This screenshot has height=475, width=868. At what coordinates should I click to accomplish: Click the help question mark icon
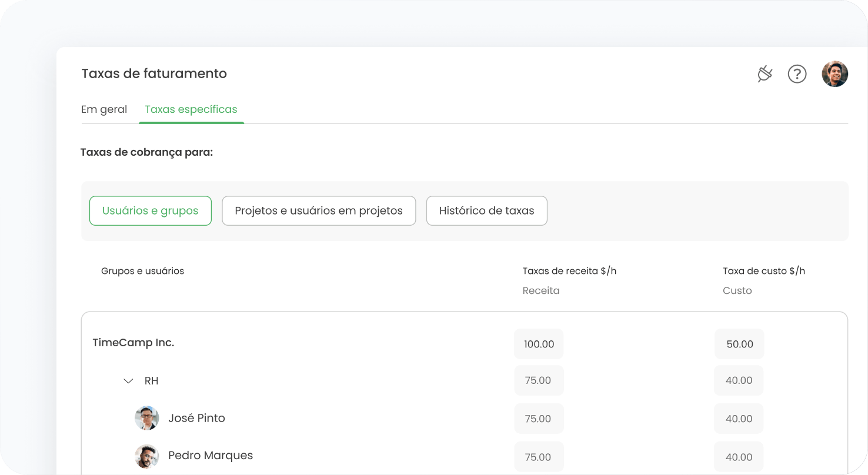(x=797, y=74)
